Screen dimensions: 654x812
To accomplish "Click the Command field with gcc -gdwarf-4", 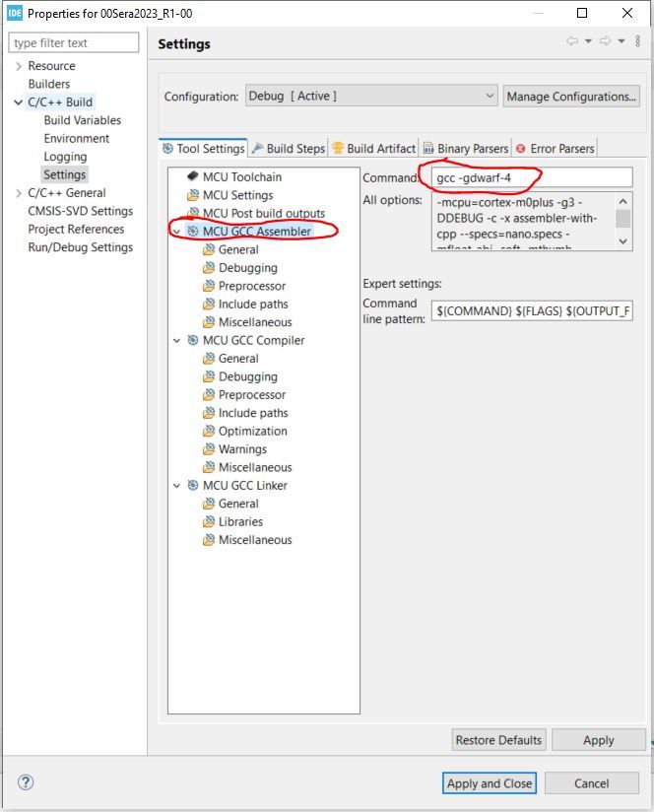I will point(532,177).
